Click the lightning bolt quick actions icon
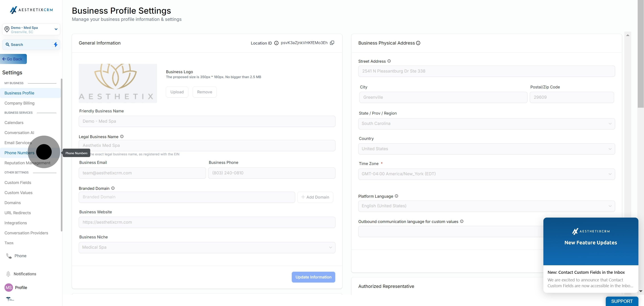The height and width of the screenshot is (306, 644). [55, 45]
